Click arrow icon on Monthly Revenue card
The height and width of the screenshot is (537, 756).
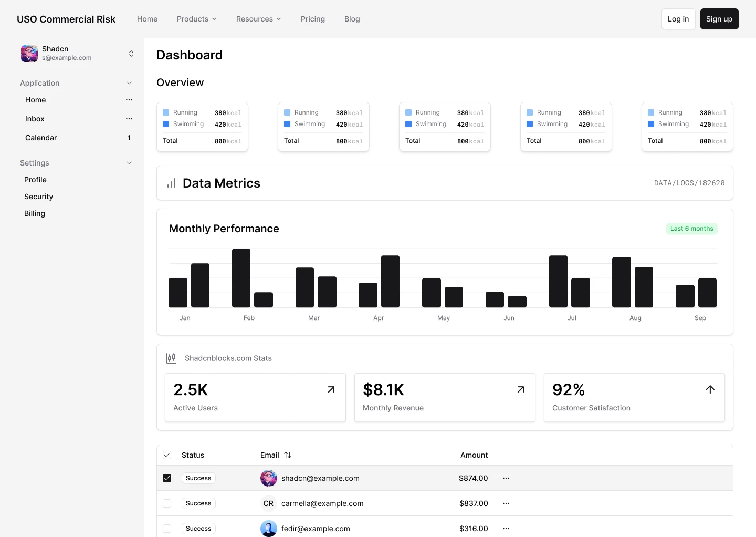521,389
